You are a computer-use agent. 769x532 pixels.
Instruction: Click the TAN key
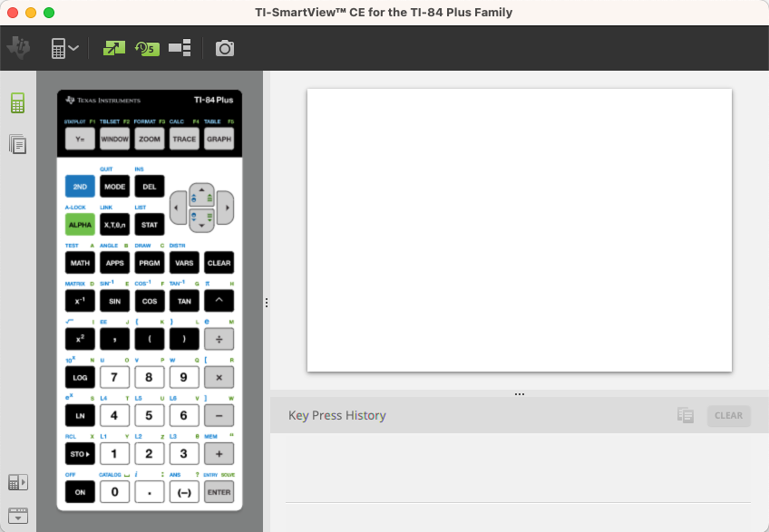184,301
